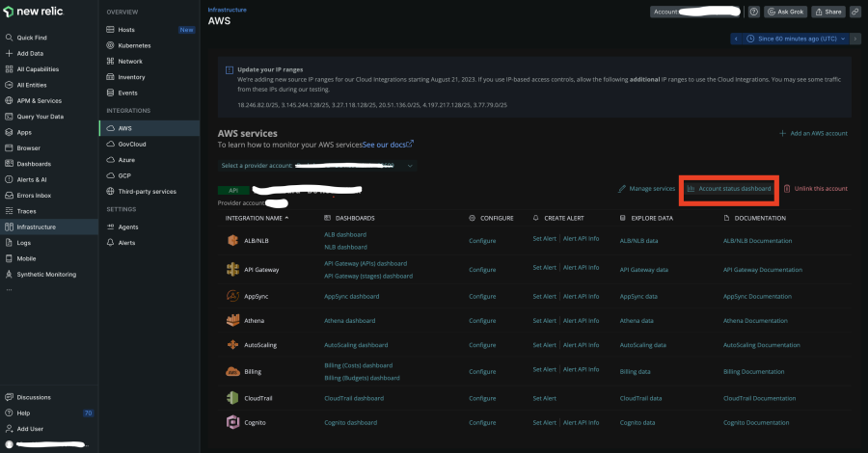868x453 pixels.
Task: Click the Cognito integration icon
Action: (232, 422)
